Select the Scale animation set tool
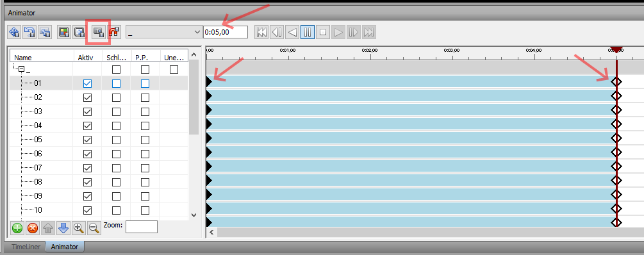The height and width of the screenshot is (255, 644). (x=44, y=32)
